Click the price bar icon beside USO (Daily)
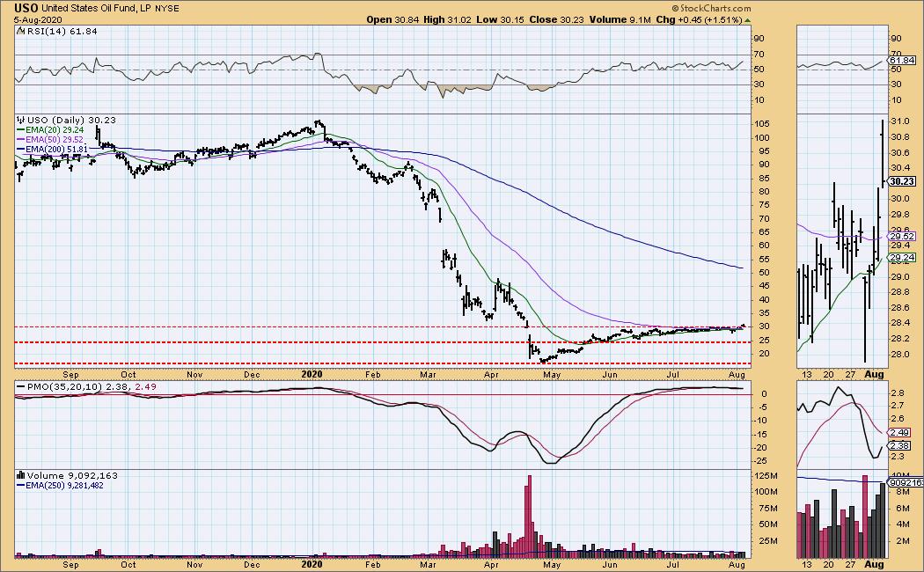This screenshot has width=924, height=572. [x=20, y=121]
